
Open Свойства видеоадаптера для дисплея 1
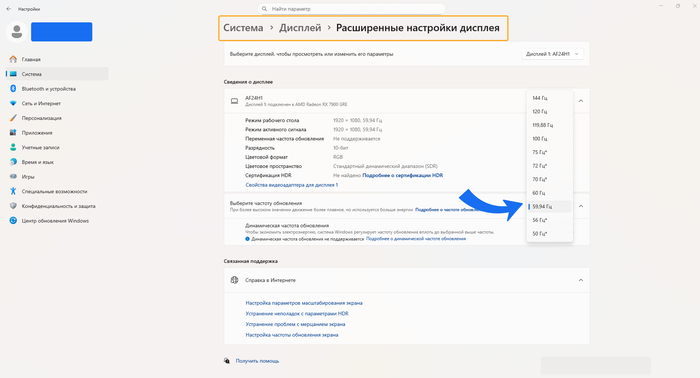coord(292,185)
